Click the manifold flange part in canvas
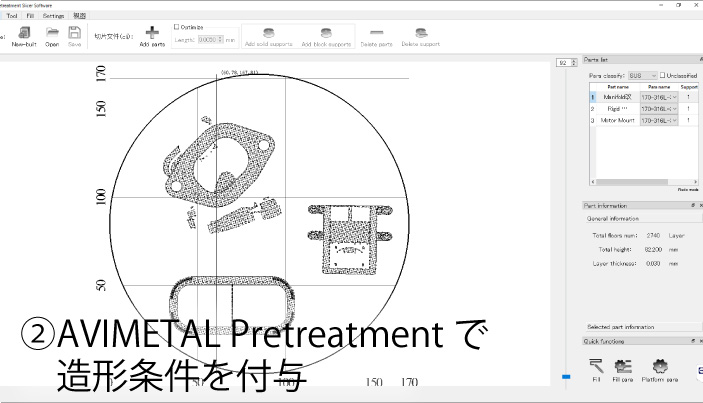This screenshot has width=703, height=403. coord(220,166)
